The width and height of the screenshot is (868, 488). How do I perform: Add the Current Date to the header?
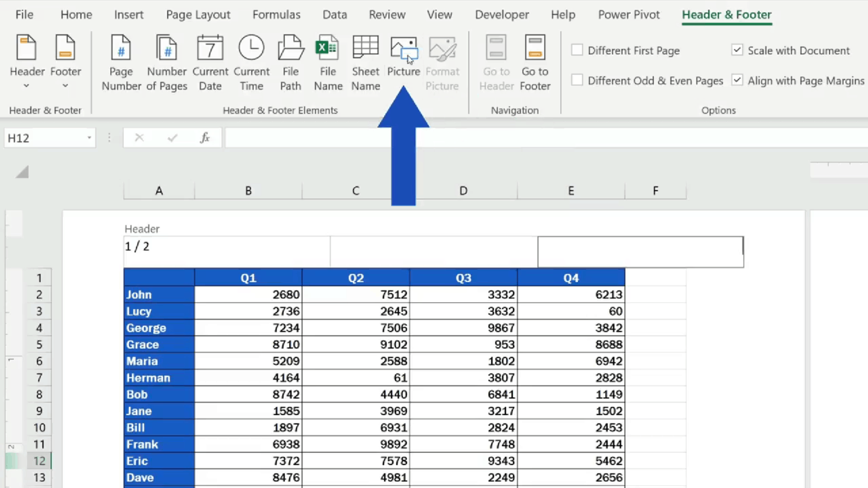click(210, 62)
